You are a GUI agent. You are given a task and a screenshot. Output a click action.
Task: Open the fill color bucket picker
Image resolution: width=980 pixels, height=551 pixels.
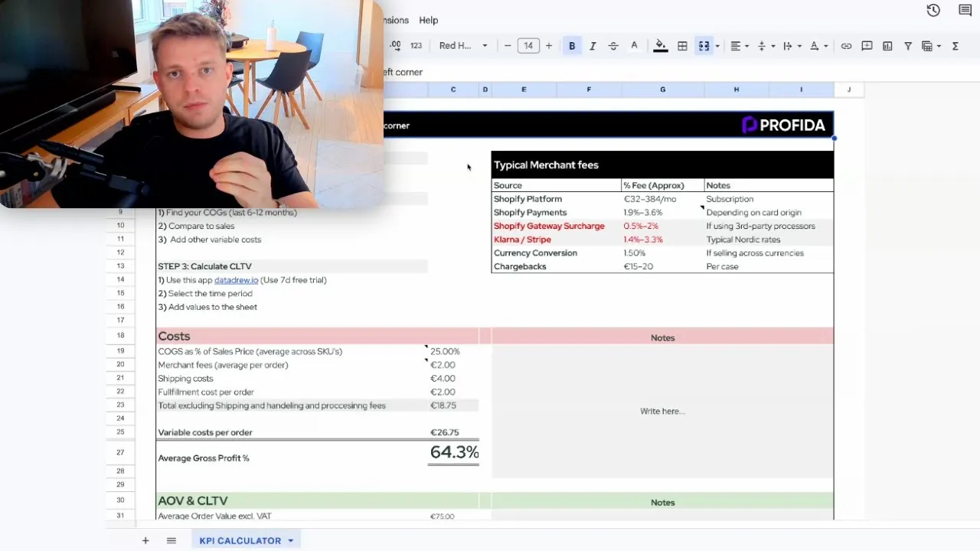[x=661, y=46]
